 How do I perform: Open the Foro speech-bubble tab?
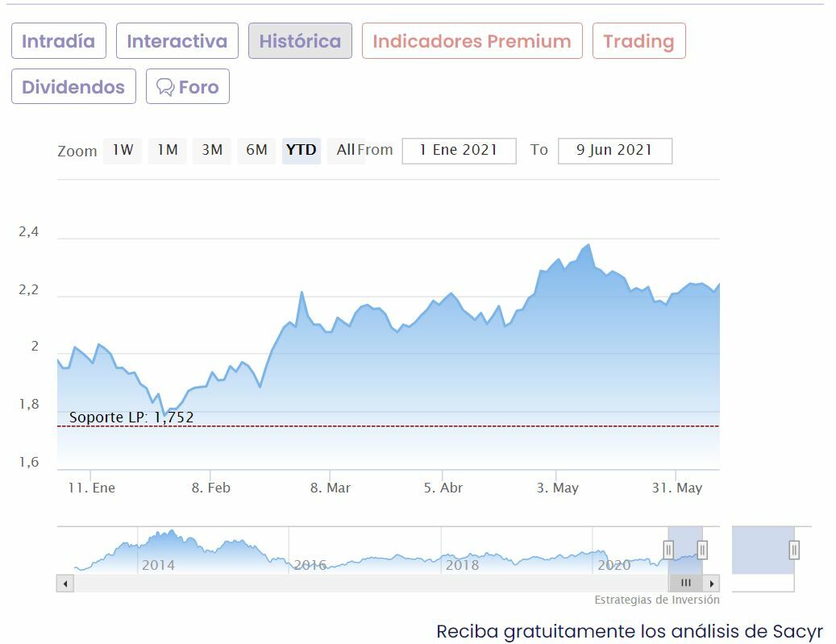tap(188, 87)
